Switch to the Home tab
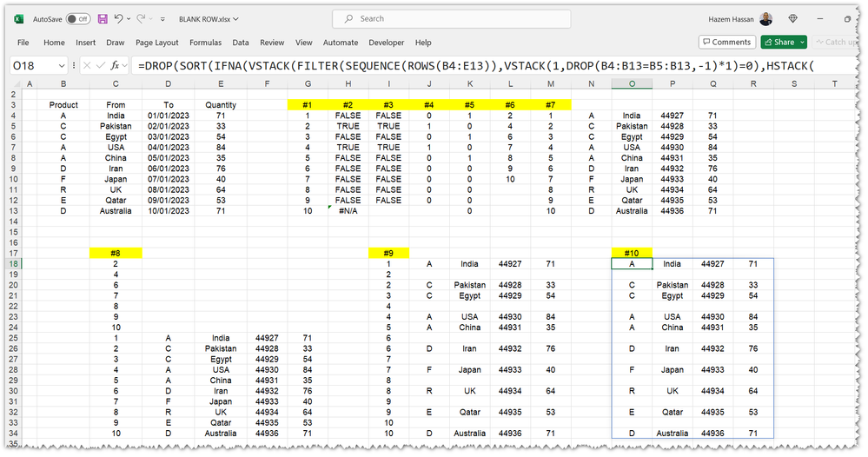The width and height of the screenshot is (868, 457). pyautogui.click(x=54, y=43)
